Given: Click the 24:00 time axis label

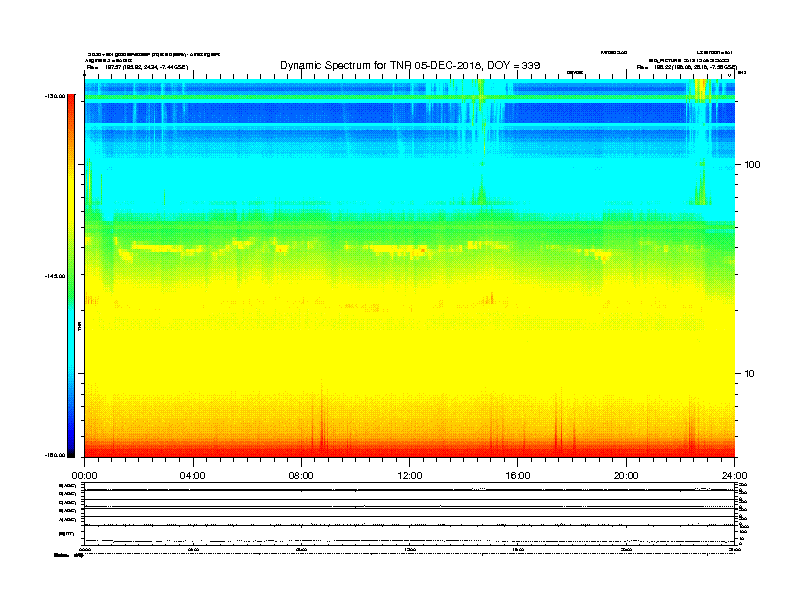Looking at the screenshot, I should [734, 476].
